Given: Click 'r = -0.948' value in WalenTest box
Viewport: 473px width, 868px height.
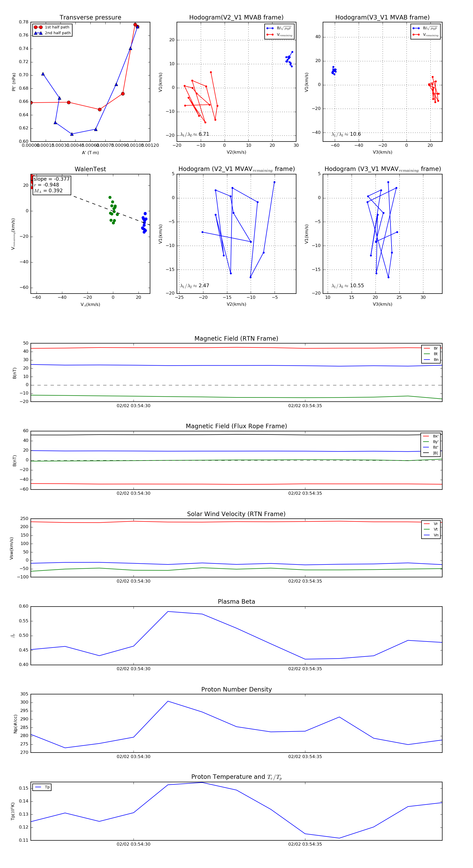Looking at the screenshot, I should click(x=47, y=185).
